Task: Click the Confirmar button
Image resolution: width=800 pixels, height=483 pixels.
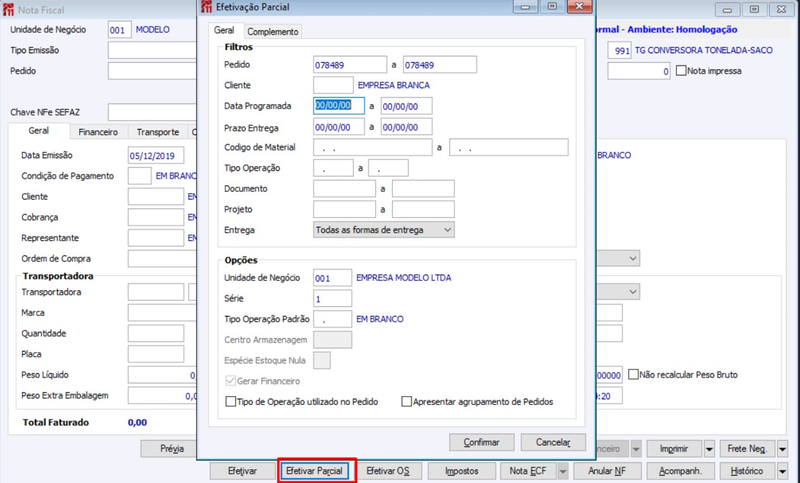Action: coord(482,442)
